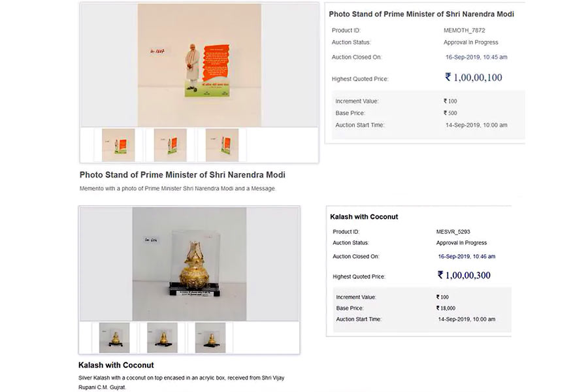Click the ₹ 1,00,00,100 highest quoted price
This screenshot has width=588, height=392.
coord(474,78)
